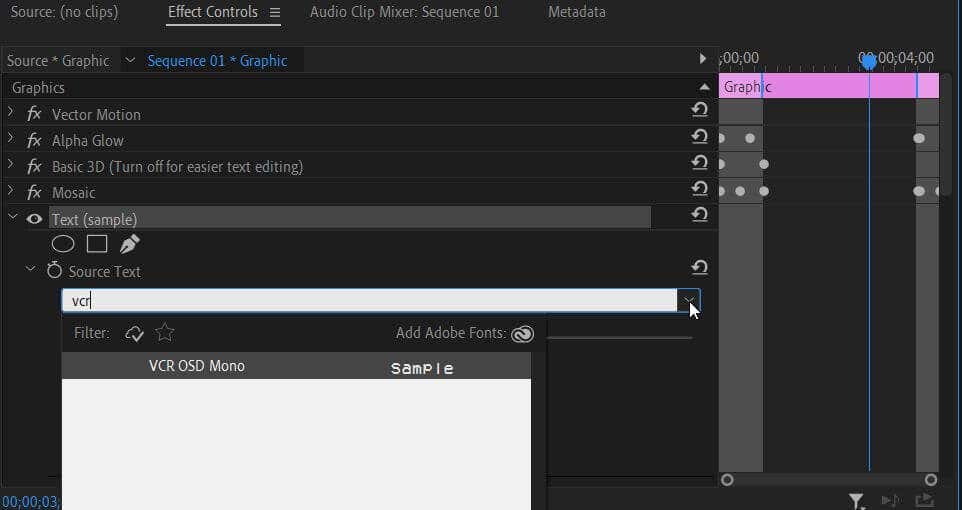Open the font list dropdown arrow
The image size is (962, 510).
click(x=689, y=299)
